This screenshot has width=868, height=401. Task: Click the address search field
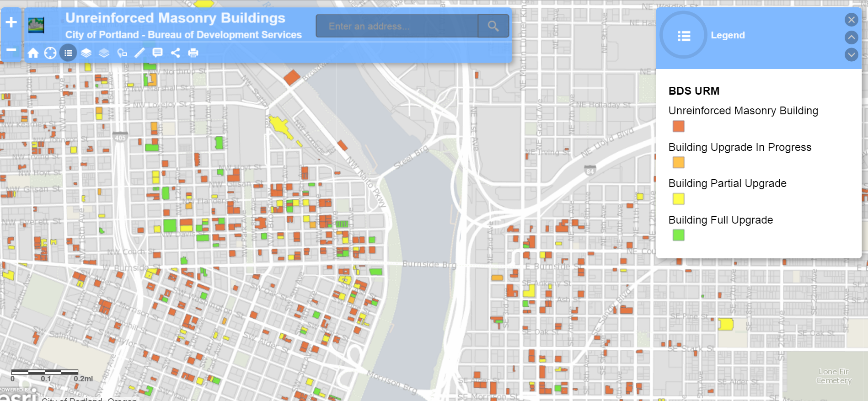(396, 26)
